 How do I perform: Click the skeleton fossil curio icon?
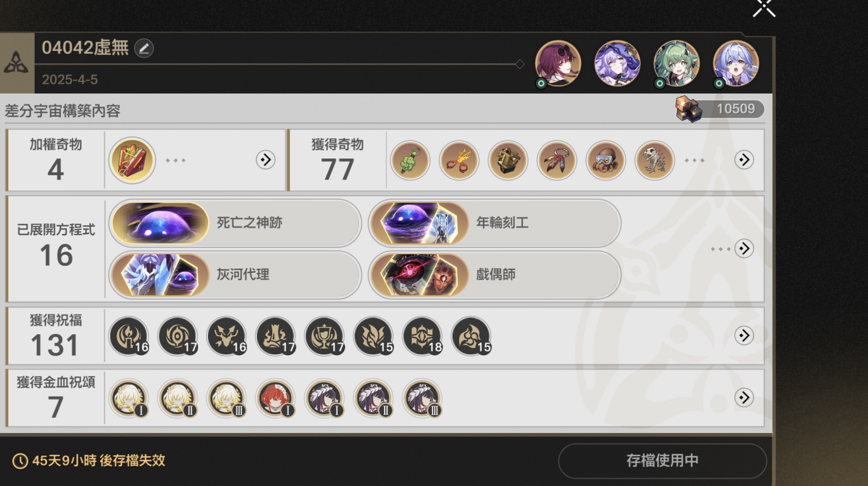point(654,160)
